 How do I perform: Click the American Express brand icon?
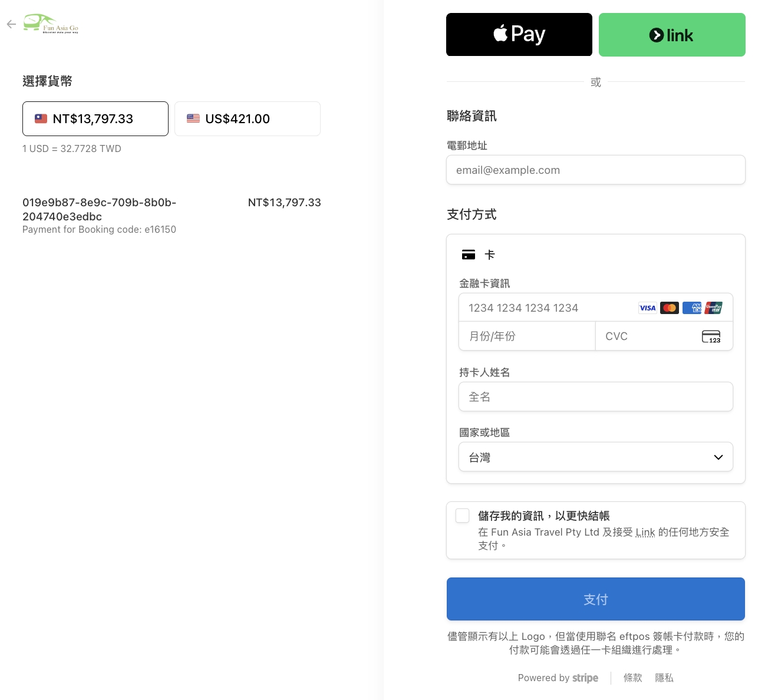(x=692, y=308)
